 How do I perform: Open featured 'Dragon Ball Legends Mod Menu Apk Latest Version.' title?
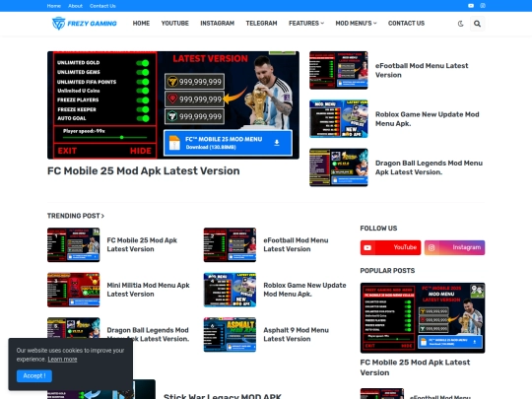(x=429, y=167)
